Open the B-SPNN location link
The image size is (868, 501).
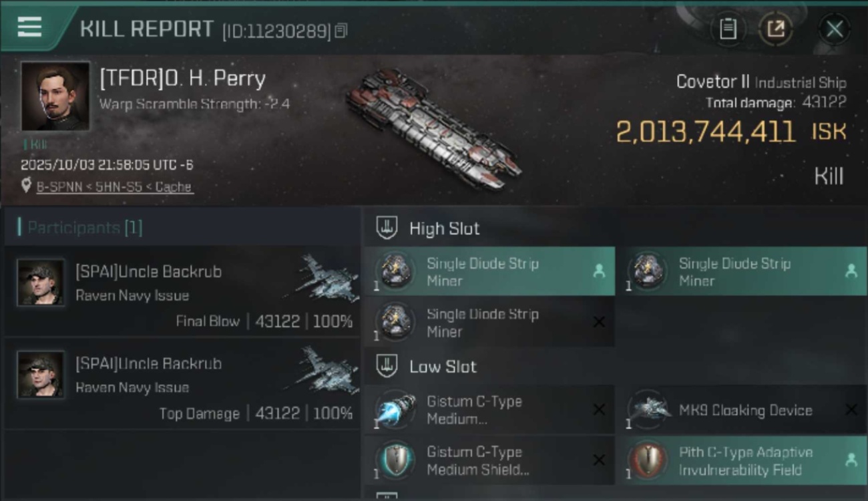pos(114,187)
